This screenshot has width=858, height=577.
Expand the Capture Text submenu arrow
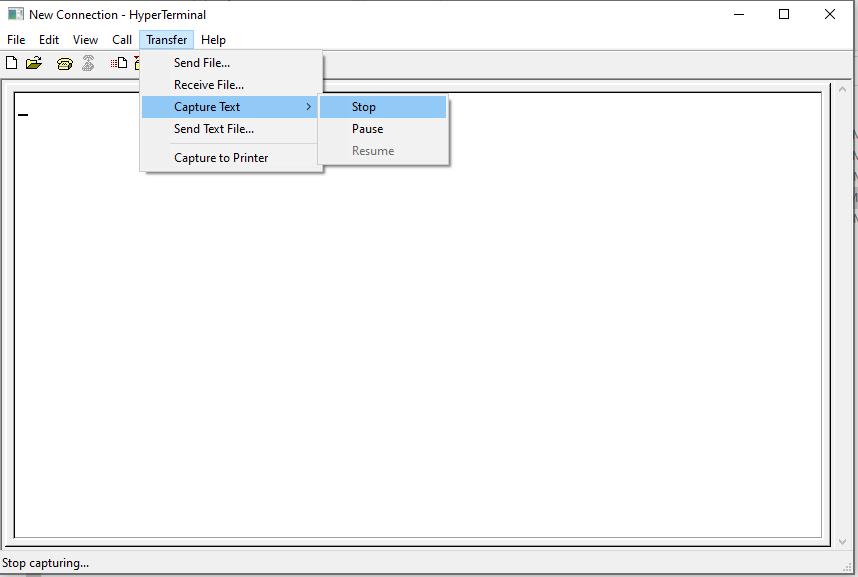pos(310,106)
